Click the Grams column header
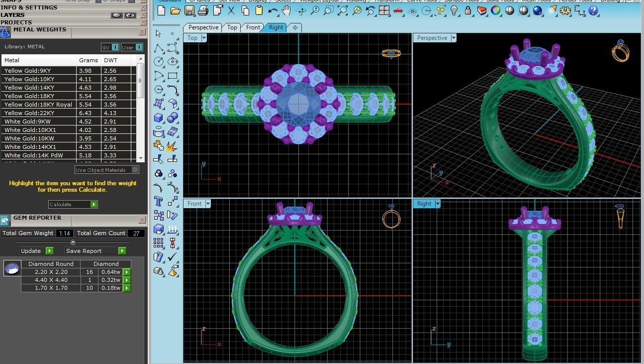This screenshot has width=644, height=364. click(x=89, y=60)
